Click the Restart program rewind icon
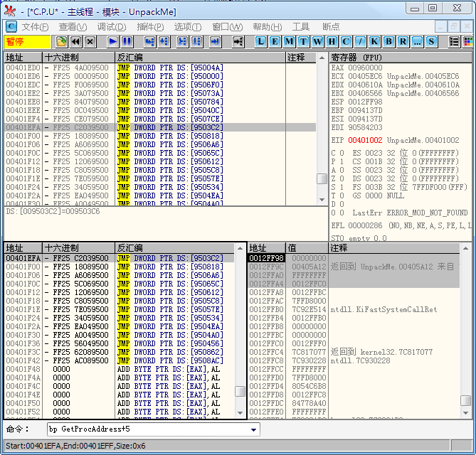This screenshot has height=455, width=476. (x=75, y=41)
